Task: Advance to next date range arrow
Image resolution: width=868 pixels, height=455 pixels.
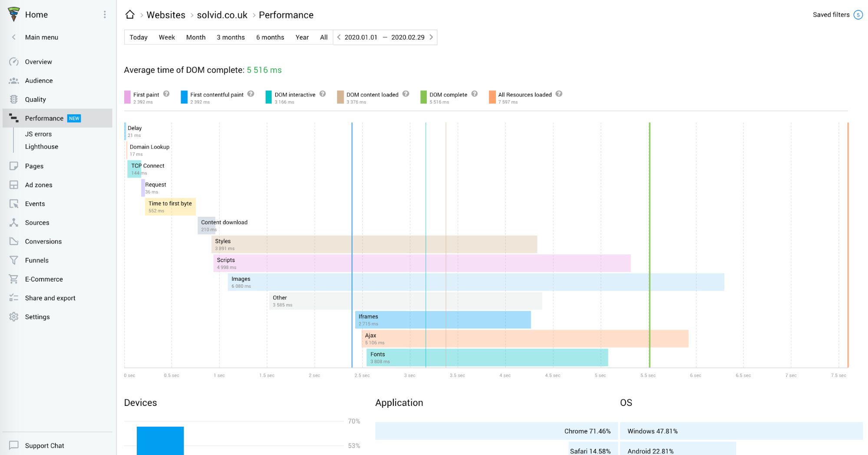Action: click(x=431, y=37)
